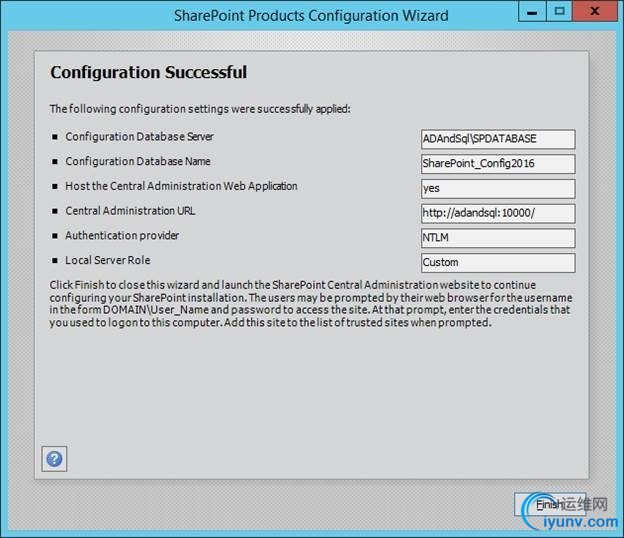
Task: Click the Central Administration URL label
Action: click(130, 211)
